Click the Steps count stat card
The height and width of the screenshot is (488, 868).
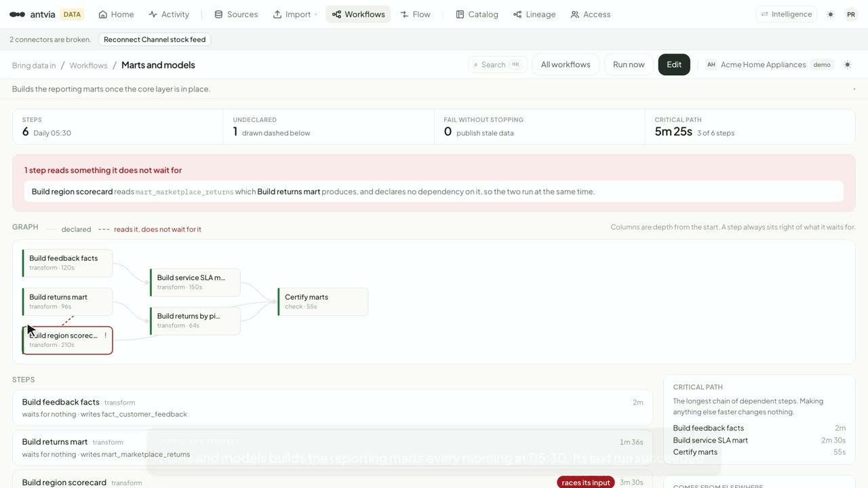click(x=118, y=127)
